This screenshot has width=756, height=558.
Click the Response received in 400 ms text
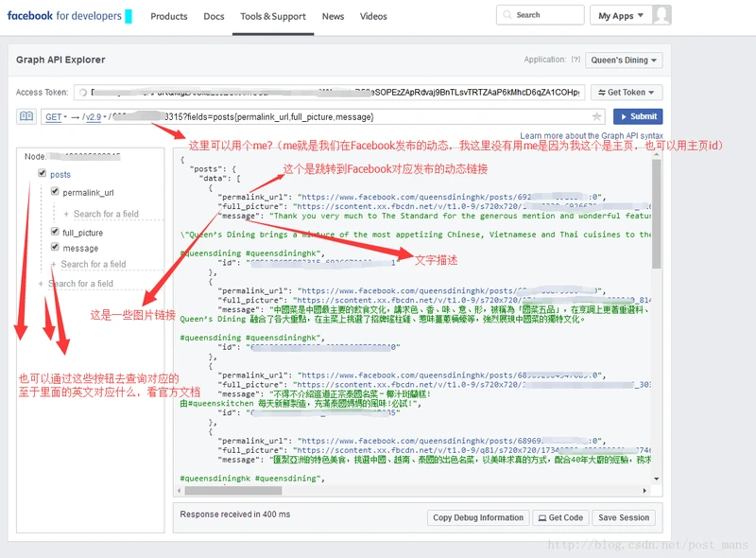tap(235, 514)
